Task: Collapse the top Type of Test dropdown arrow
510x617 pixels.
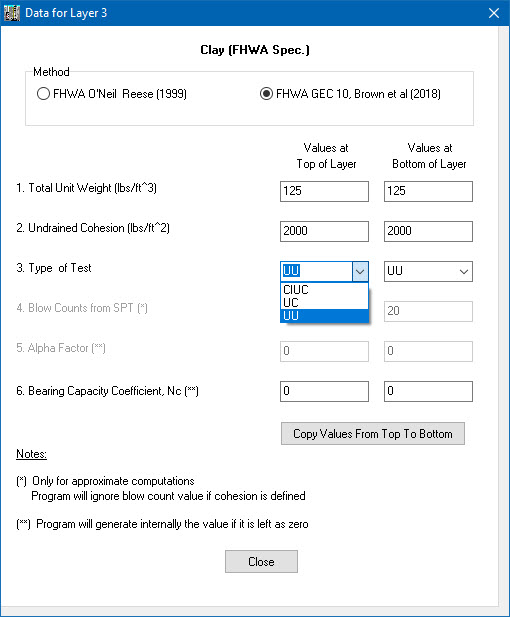Action: [x=360, y=272]
